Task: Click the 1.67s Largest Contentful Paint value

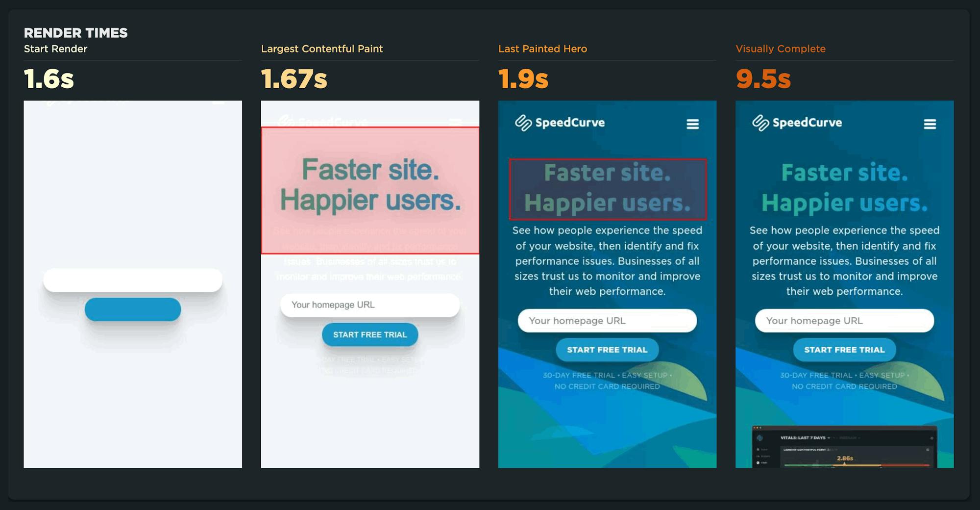Action: point(294,79)
